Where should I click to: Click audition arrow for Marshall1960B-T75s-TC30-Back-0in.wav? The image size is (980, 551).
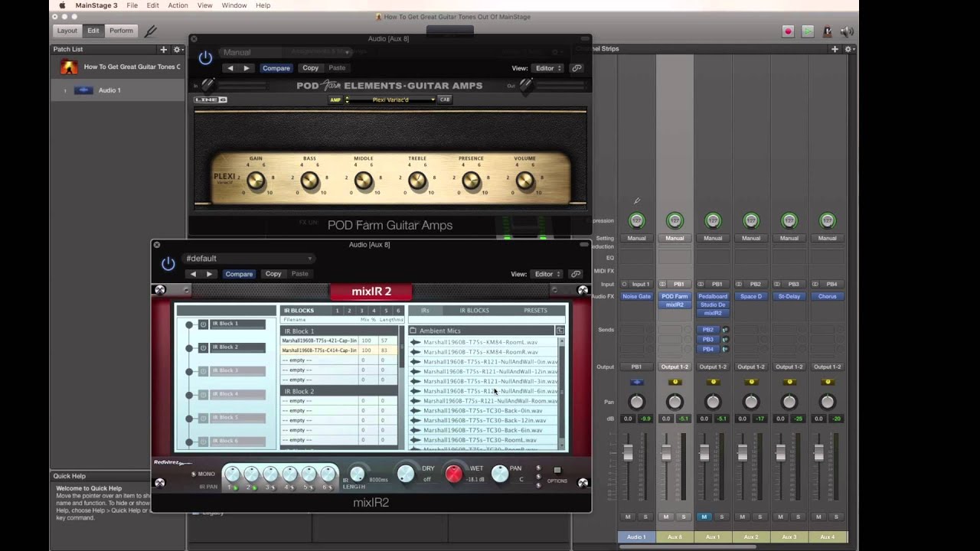tap(416, 411)
